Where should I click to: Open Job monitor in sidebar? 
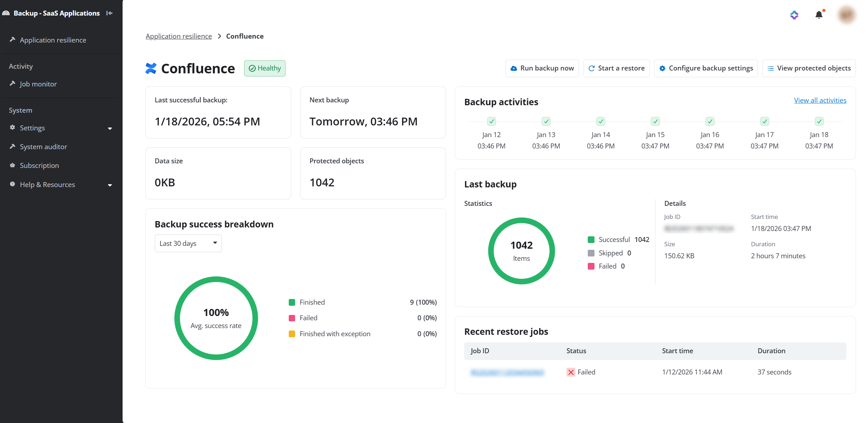click(38, 84)
